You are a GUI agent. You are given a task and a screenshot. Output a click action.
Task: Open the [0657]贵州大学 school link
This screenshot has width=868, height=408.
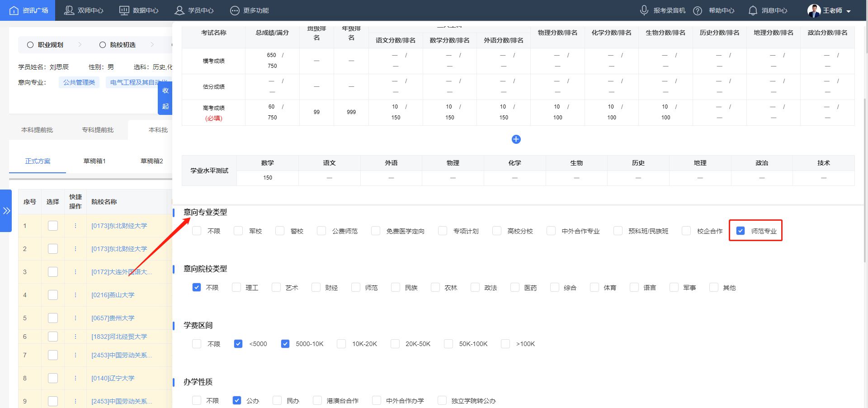click(113, 318)
